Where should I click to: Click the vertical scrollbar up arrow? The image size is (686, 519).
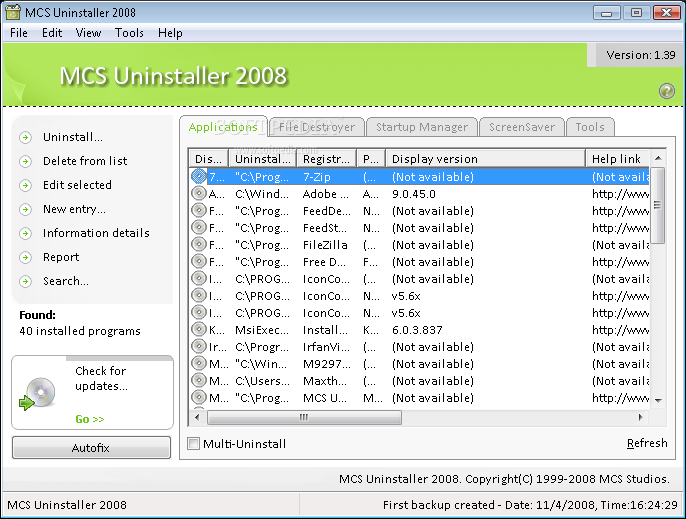(658, 158)
